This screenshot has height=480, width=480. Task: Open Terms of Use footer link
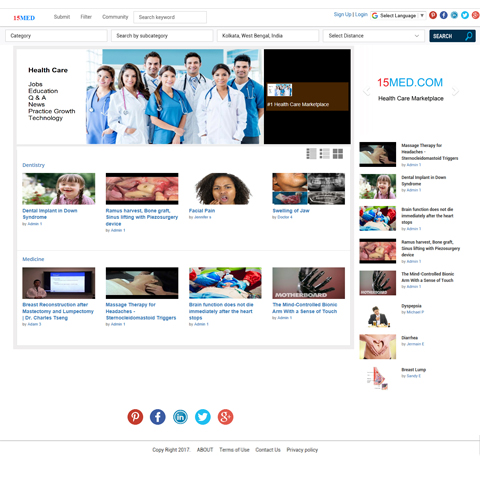point(234,450)
